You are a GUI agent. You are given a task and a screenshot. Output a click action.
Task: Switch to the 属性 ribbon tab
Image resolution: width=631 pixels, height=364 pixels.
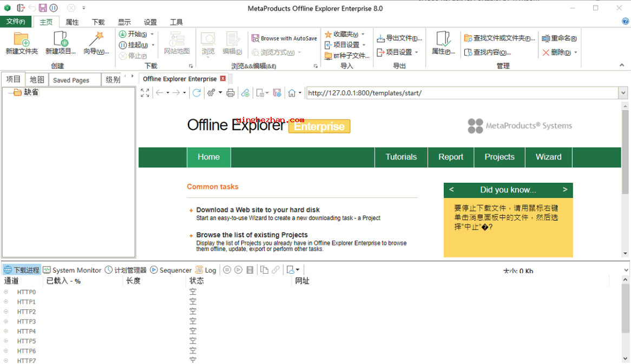[73, 22]
